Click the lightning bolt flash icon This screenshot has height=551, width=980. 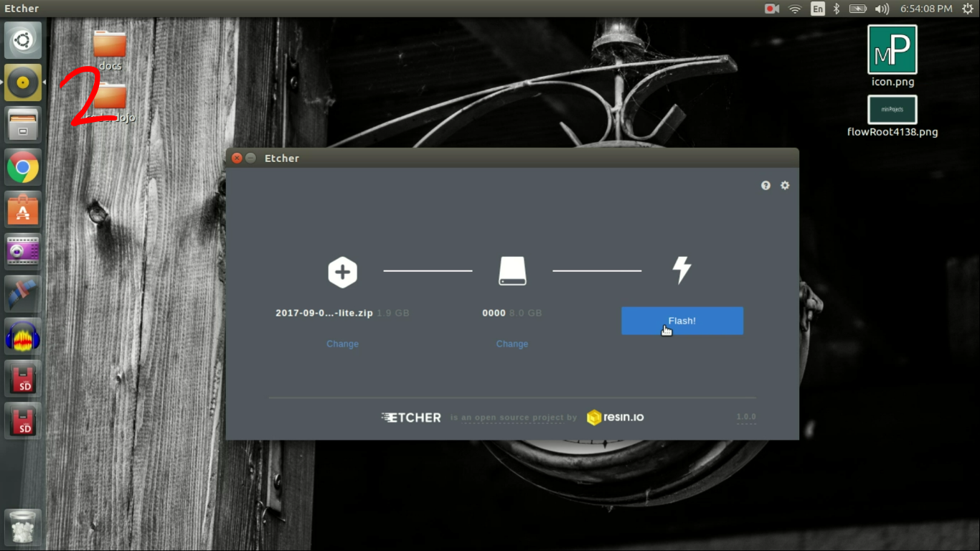pyautogui.click(x=682, y=270)
